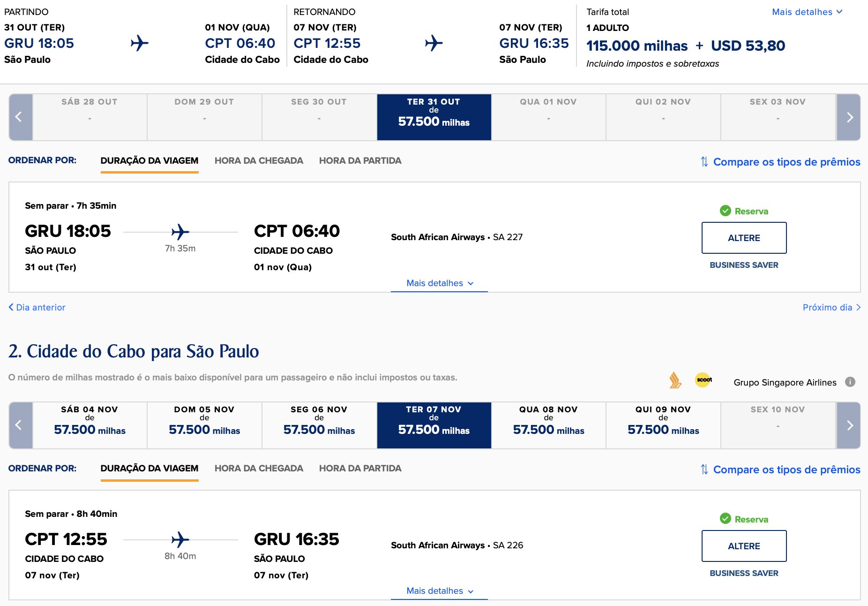
Task: Click the Scoot airline logo
Action: [703, 380]
